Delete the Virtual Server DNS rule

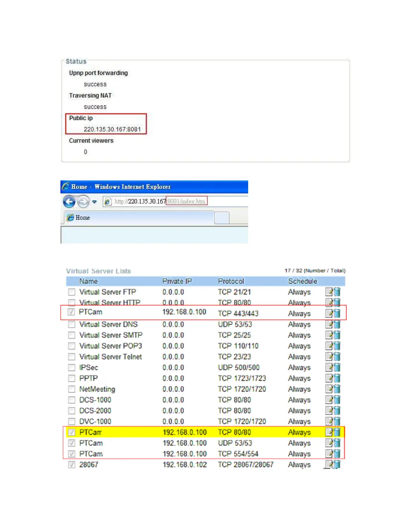click(337, 324)
